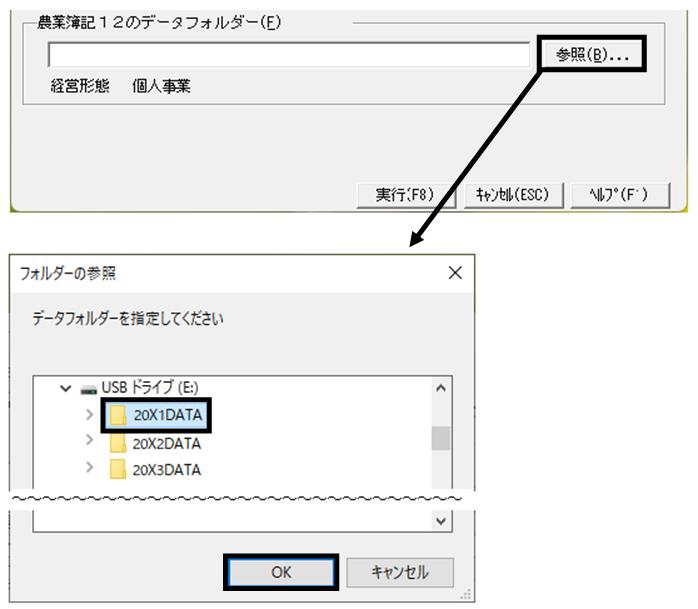
Task: Cancel with the ｷｬﾝｾﾙ(ESC) button
Action: click(x=513, y=195)
